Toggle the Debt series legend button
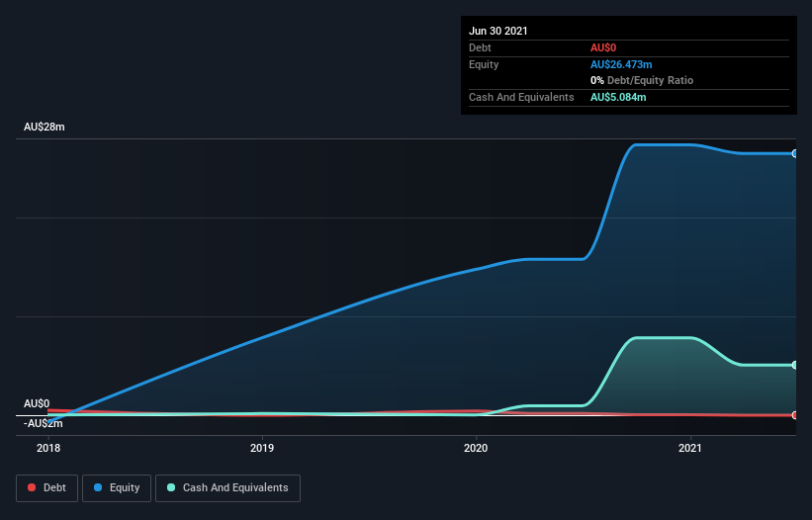The height and width of the screenshot is (520, 812). click(x=47, y=488)
